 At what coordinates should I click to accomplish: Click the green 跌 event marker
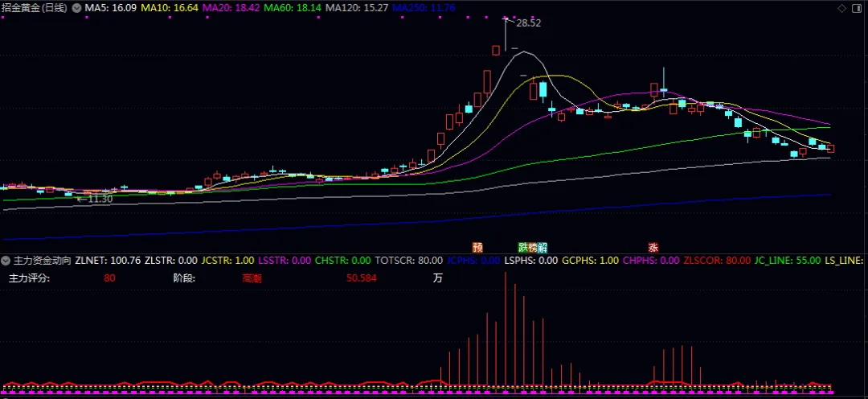[522, 247]
